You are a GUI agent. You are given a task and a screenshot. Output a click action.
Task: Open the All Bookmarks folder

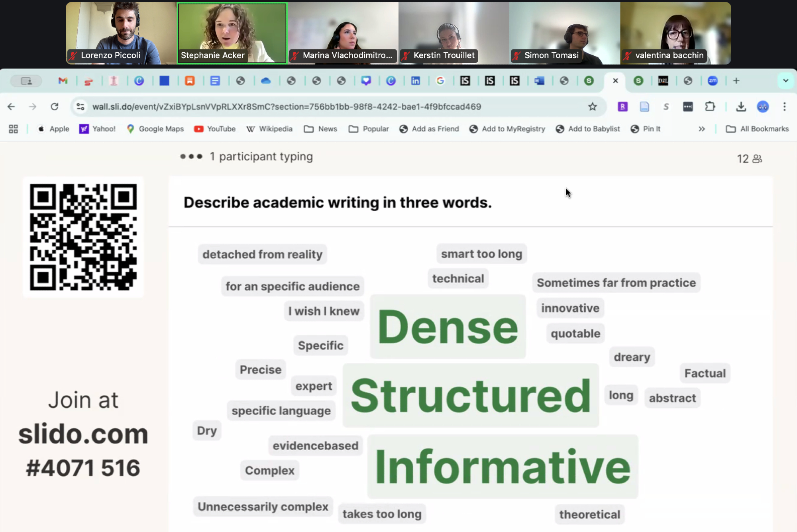point(757,129)
